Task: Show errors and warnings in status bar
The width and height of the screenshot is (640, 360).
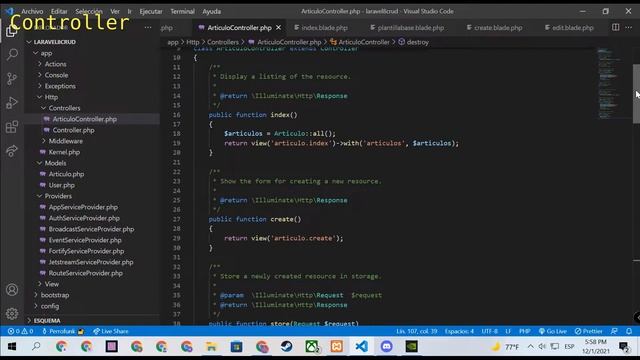Action: 20,331
